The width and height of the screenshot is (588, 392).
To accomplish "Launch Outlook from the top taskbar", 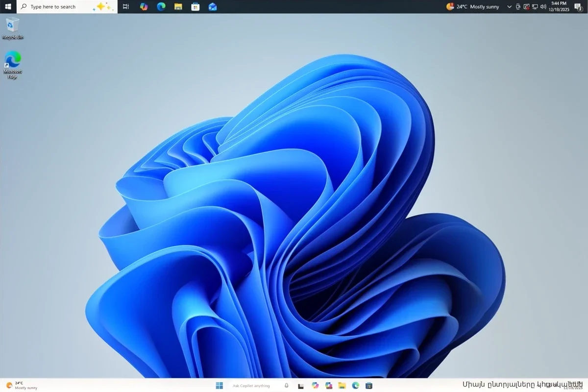I will click(213, 6).
